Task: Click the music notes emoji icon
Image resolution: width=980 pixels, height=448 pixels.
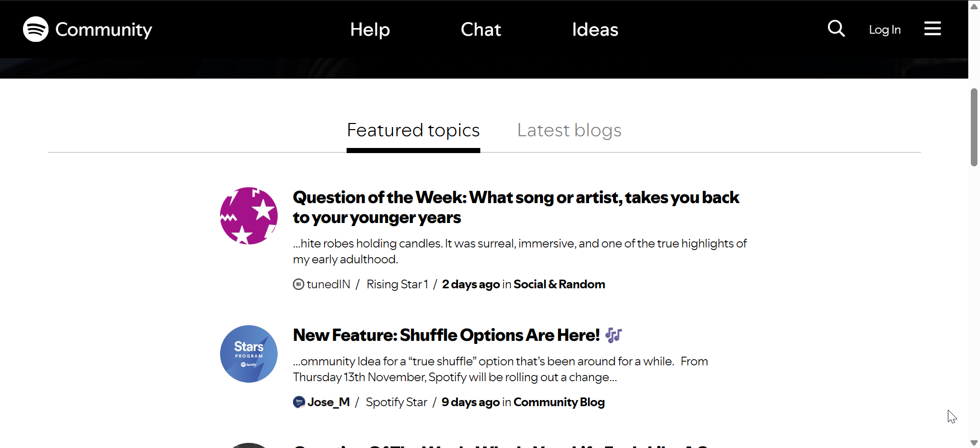Action: pyautogui.click(x=614, y=335)
